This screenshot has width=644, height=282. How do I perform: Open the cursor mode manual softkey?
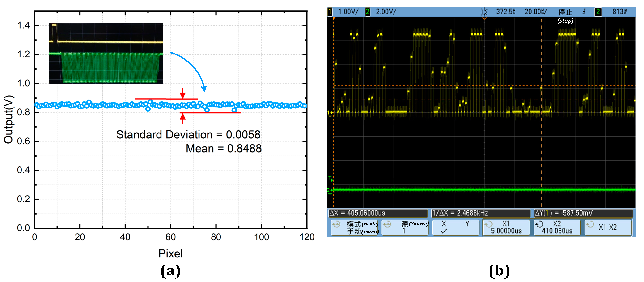click(x=354, y=227)
